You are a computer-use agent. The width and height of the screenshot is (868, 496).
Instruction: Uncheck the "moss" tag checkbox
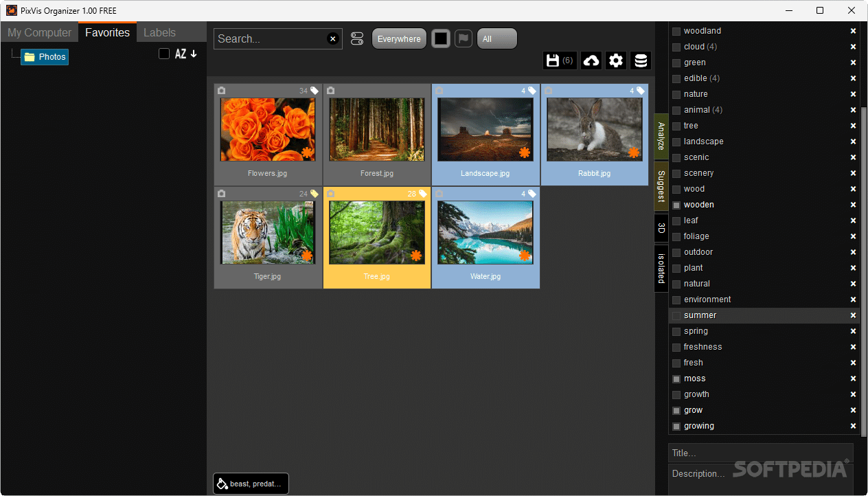pos(676,379)
